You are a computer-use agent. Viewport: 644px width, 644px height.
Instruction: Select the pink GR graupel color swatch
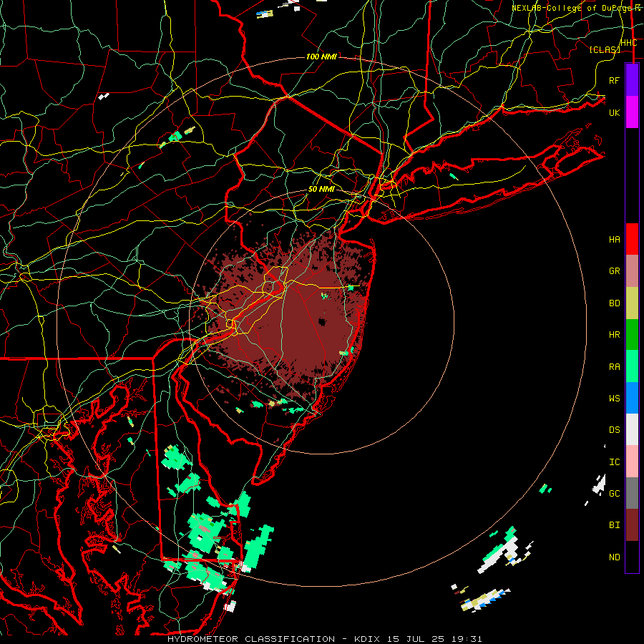[632, 271]
